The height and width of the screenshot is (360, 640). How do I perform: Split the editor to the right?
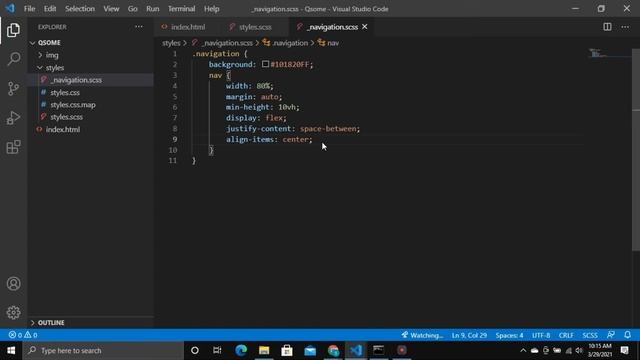[x=607, y=27]
